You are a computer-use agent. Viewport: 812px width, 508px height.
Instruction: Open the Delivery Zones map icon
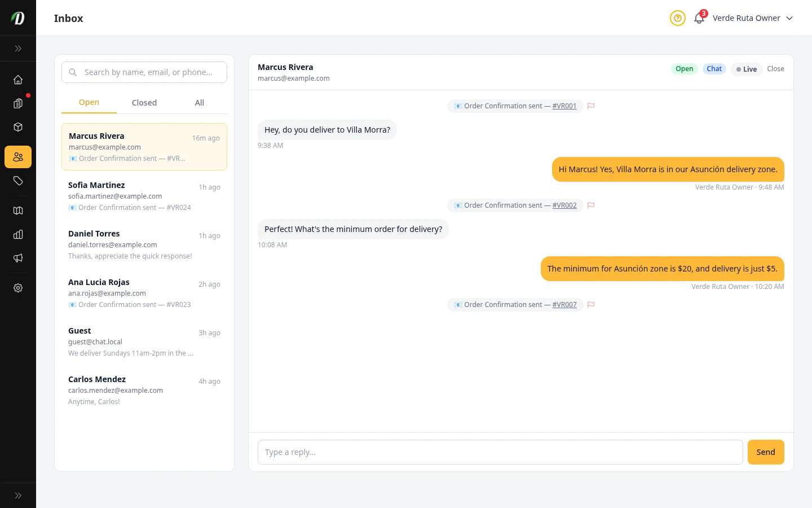pyautogui.click(x=18, y=211)
